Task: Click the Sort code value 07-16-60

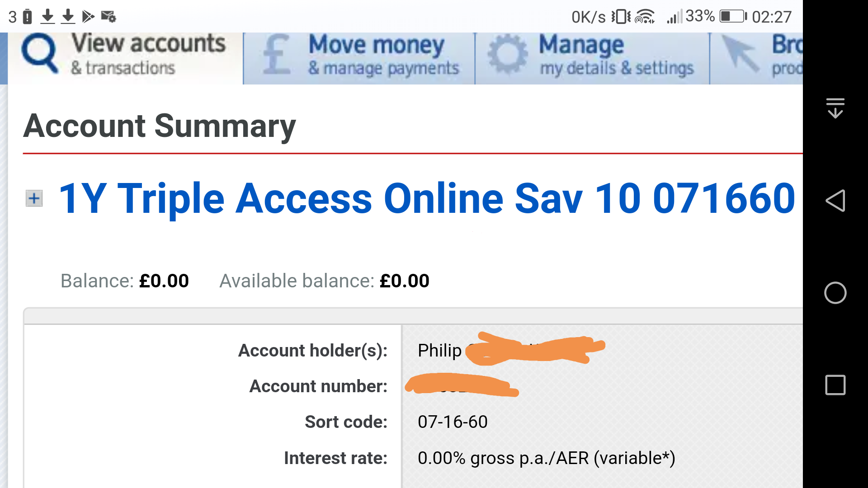Action: tap(453, 422)
